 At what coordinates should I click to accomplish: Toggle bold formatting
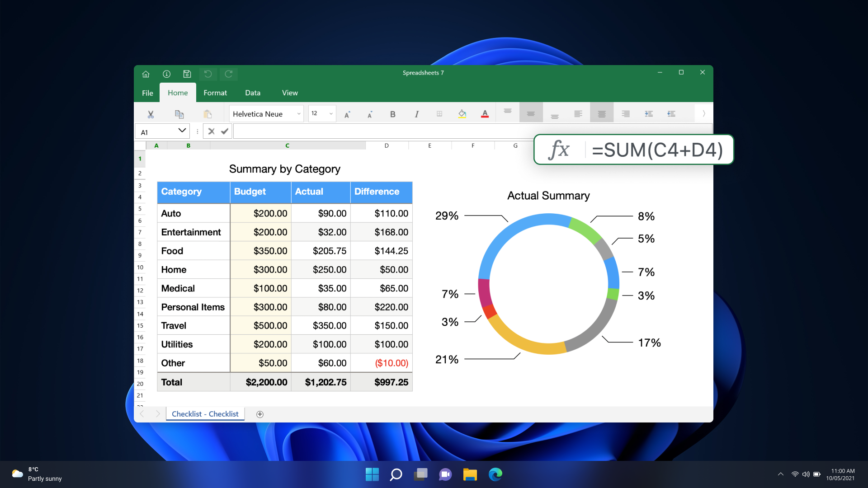(x=392, y=114)
